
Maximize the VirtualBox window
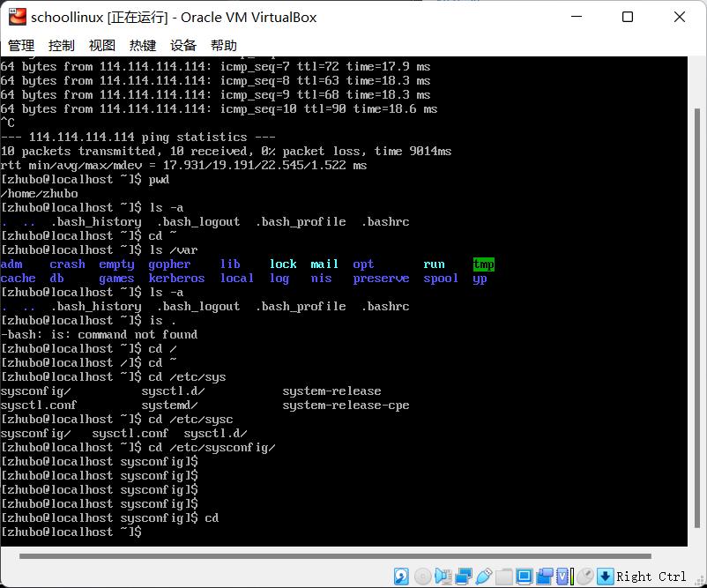(627, 17)
